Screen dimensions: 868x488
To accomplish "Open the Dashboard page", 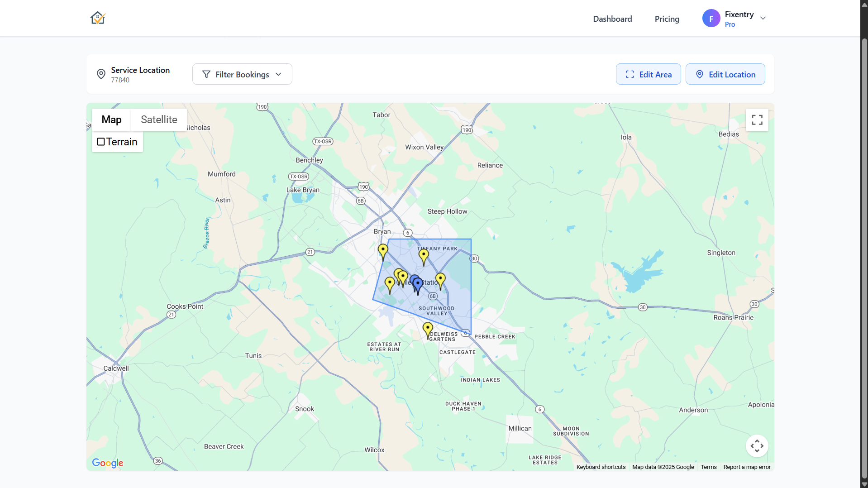I will 612,19.
